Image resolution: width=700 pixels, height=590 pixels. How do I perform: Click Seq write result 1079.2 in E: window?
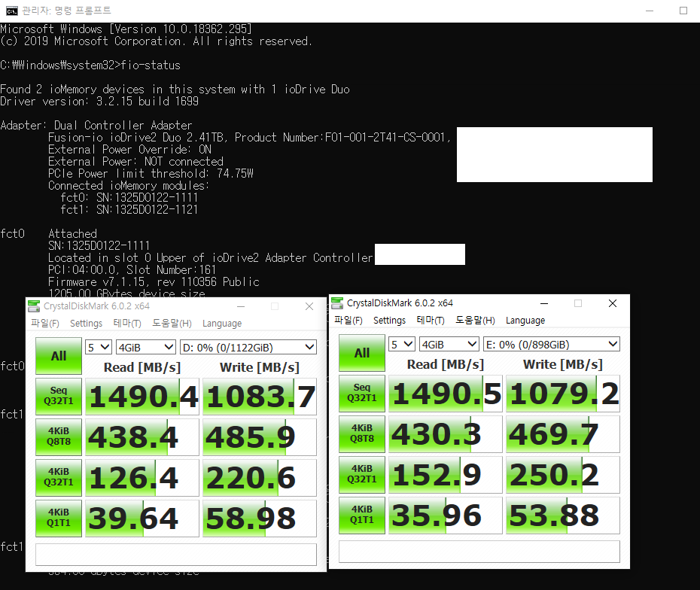click(x=563, y=393)
